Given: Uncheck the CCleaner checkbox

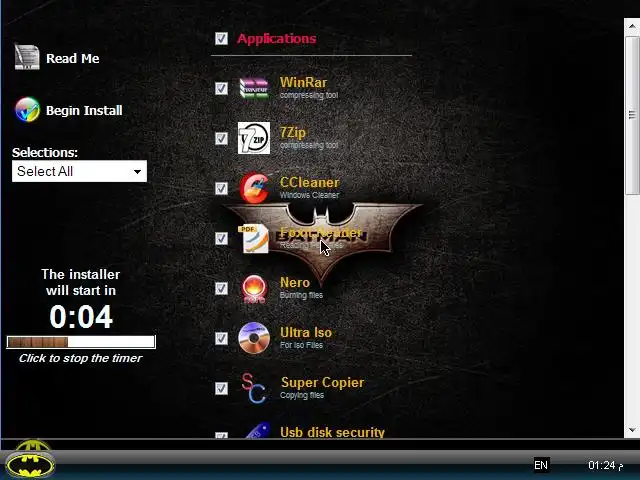Looking at the screenshot, I should coord(221,188).
